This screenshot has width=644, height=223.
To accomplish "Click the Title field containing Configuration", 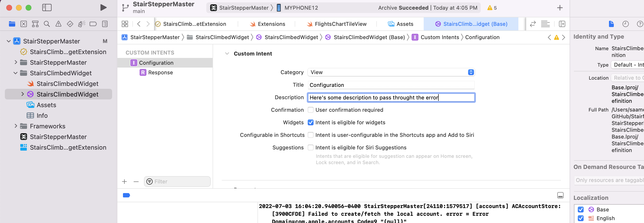I will click(391, 85).
